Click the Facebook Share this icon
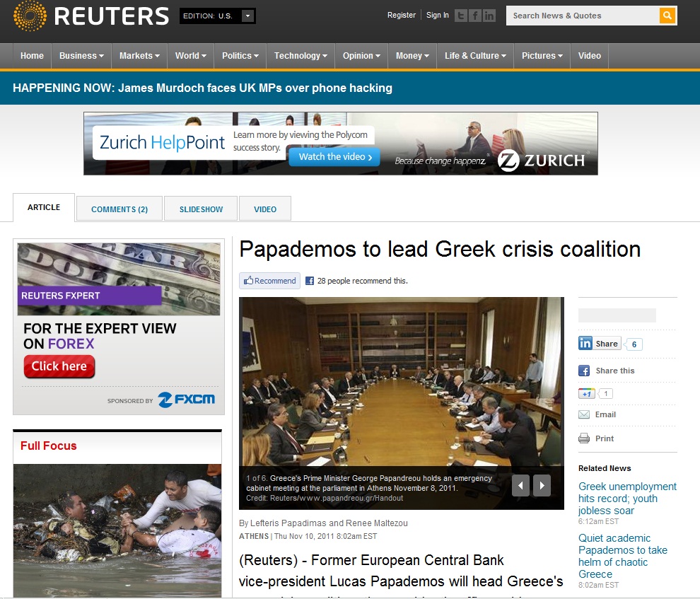700x599 pixels. tap(584, 371)
